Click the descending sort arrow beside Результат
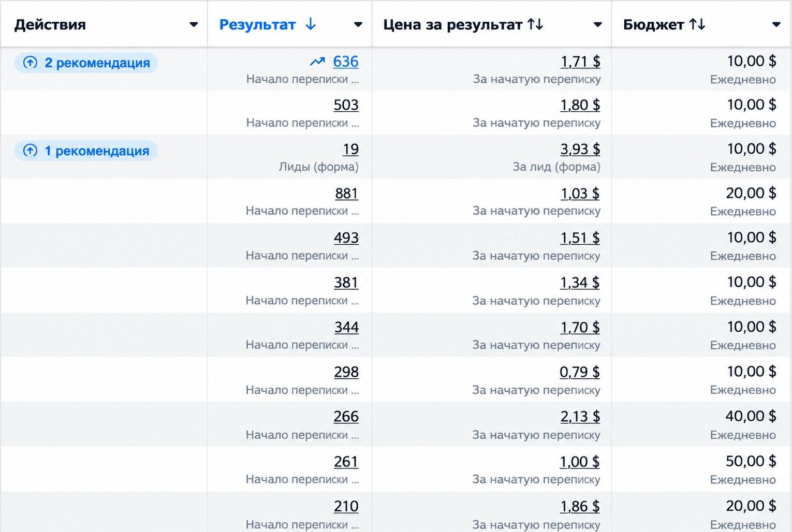Image resolution: width=792 pixels, height=532 pixels. point(311,24)
